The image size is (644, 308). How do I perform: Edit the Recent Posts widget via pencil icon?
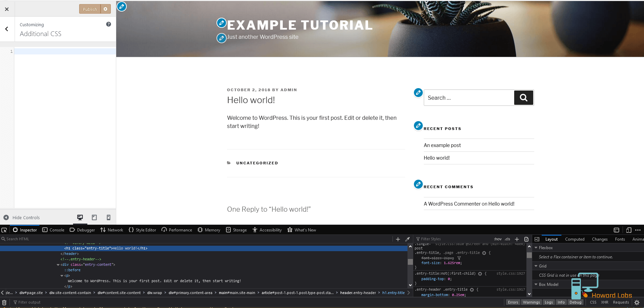418,126
